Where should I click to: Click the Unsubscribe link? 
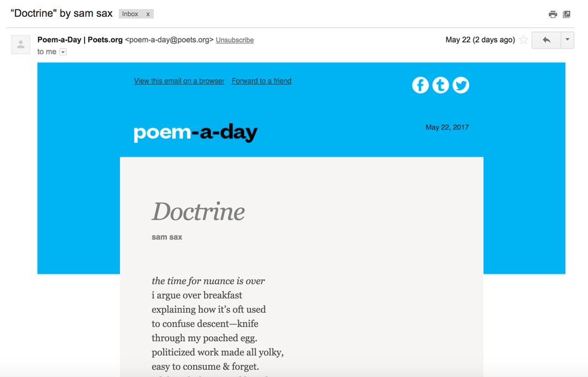click(235, 40)
